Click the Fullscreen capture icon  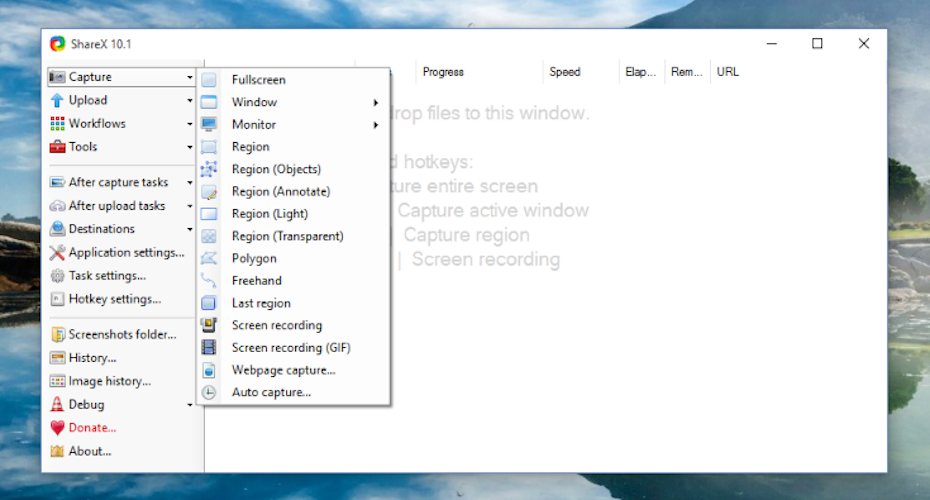pos(209,79)
